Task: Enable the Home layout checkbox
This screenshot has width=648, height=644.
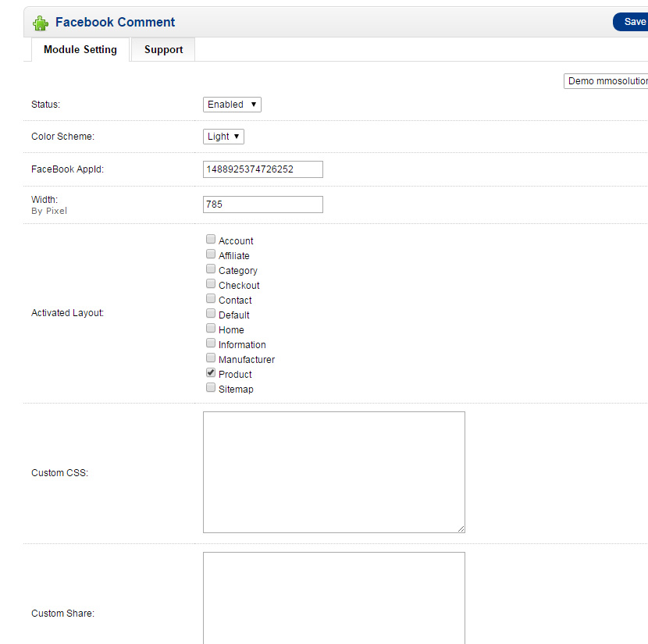Action: [x=211, y=329]
